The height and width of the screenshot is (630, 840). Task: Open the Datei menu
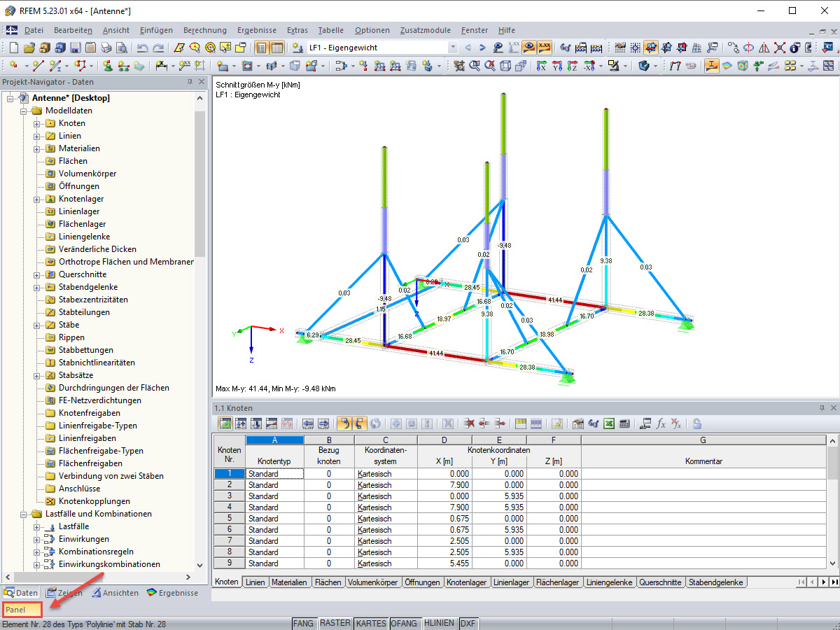click(34, 30)
